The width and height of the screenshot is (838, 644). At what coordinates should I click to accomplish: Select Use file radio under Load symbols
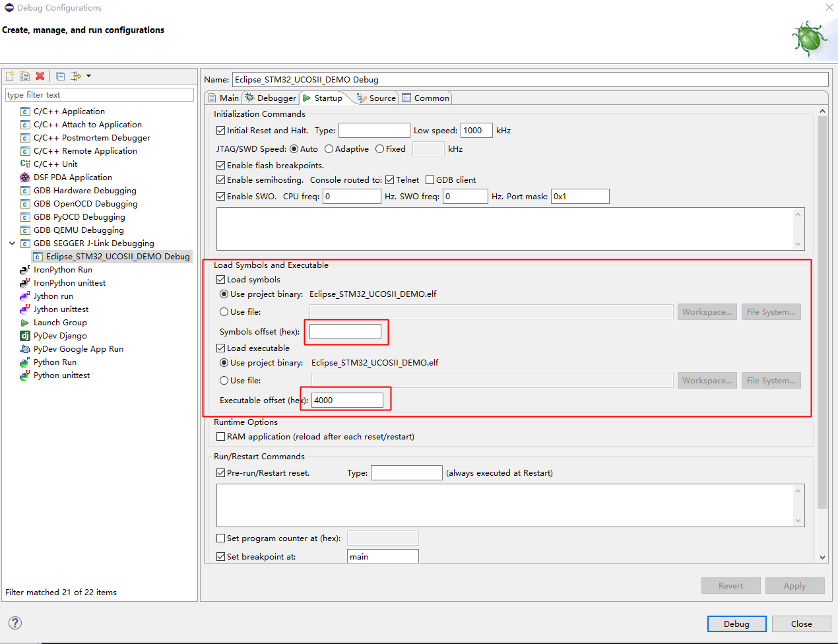click(x=224, y=312)
